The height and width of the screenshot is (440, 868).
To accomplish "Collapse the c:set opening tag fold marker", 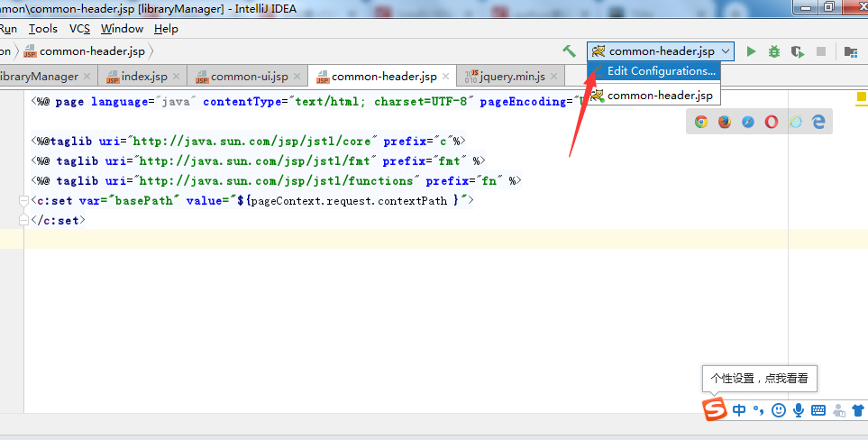I will point(23,200).
